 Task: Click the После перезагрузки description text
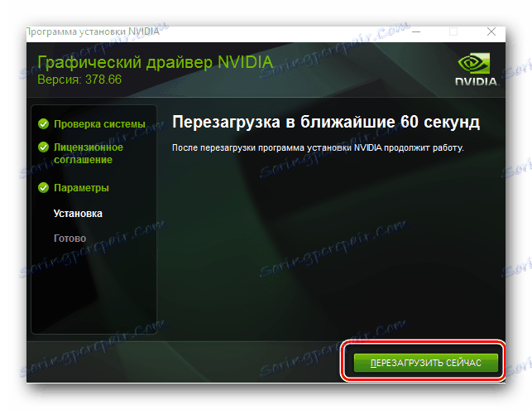coord(318,147)
